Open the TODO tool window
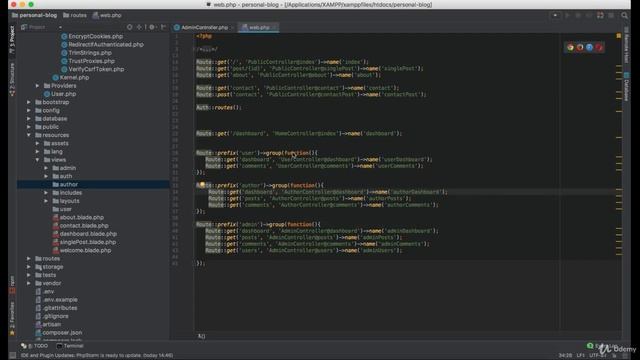 coord(35,346)
